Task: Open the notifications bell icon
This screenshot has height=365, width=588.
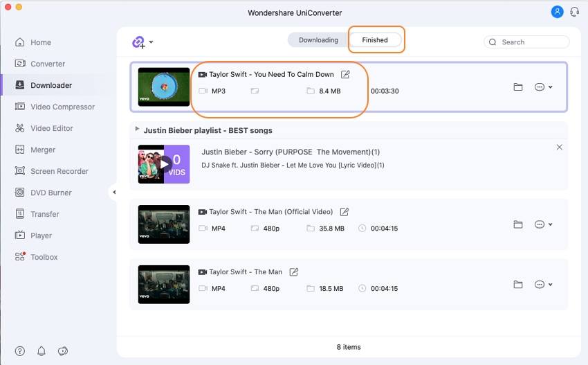Action: (x=42, y=351)
